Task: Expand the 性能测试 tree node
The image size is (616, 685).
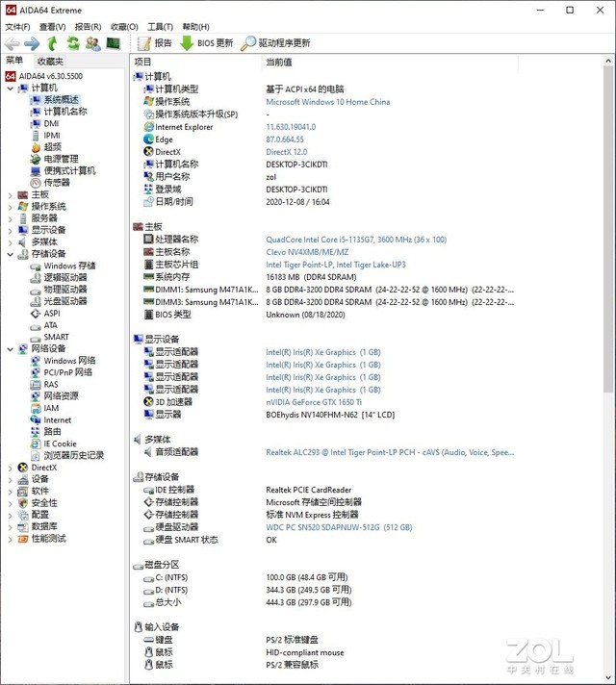Action: pos(10,539)
